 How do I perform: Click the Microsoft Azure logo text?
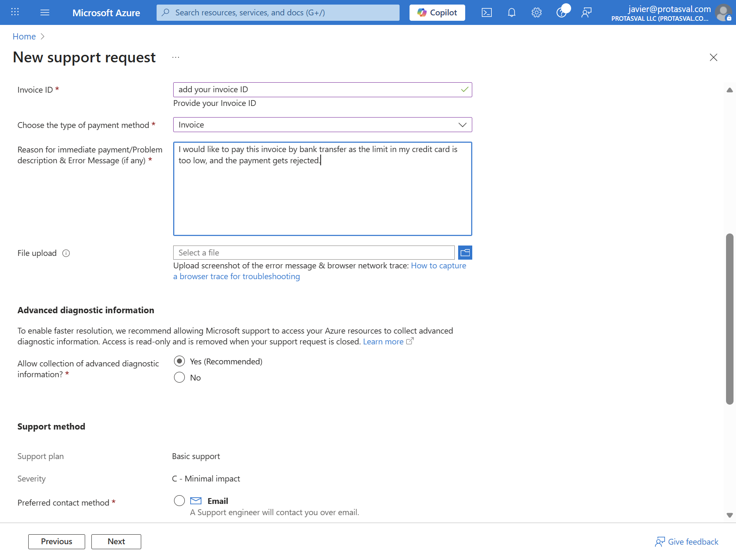tap(106, 13)
